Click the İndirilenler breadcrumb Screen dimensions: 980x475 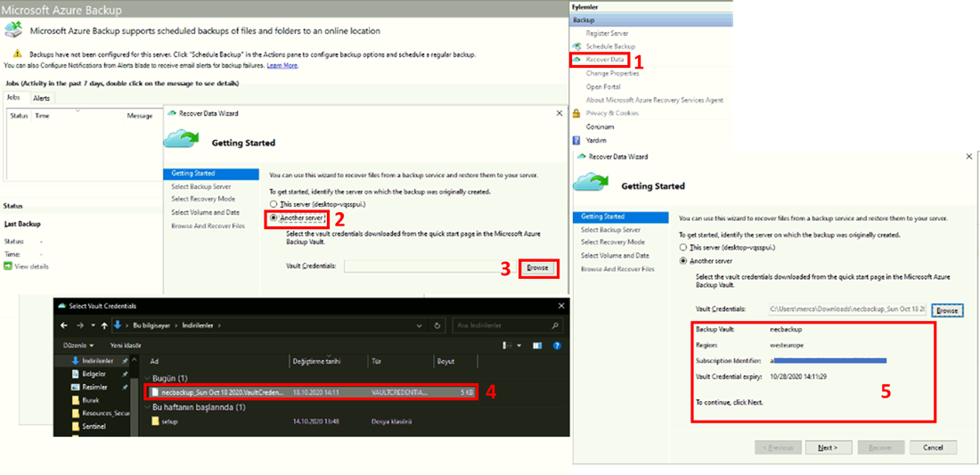[x=200, y=325]
